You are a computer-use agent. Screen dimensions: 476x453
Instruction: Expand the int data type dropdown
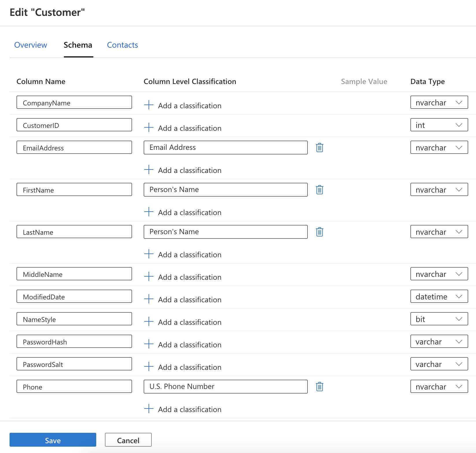439,125
